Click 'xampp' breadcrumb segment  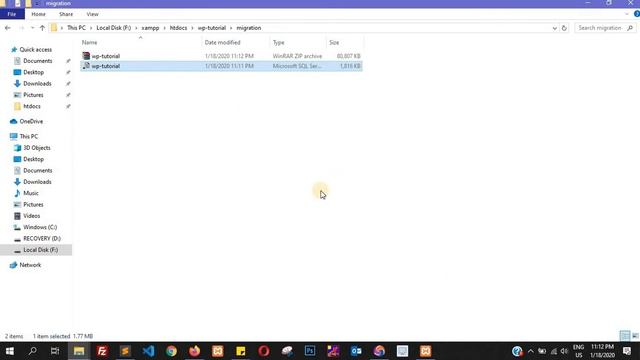150,28
